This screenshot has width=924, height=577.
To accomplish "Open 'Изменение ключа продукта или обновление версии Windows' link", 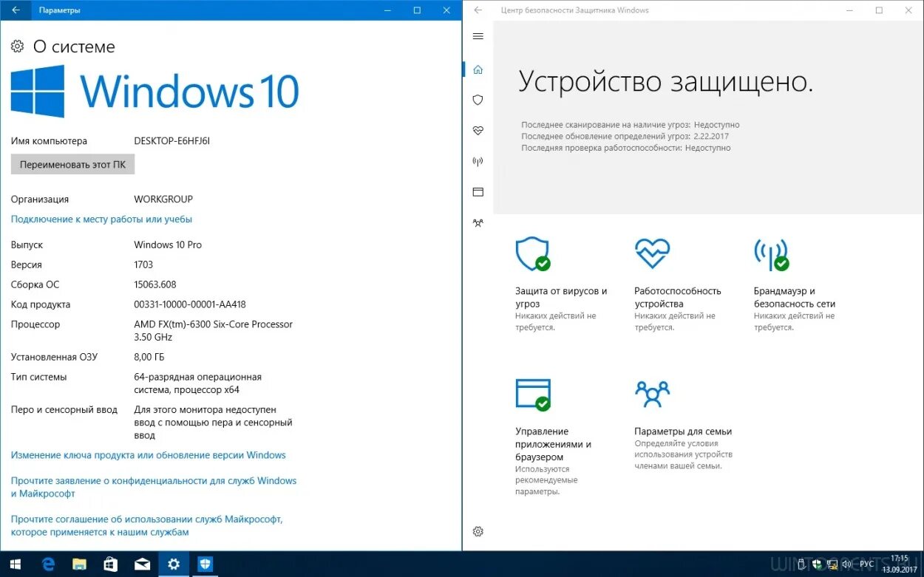I will (x=148, y=455).
